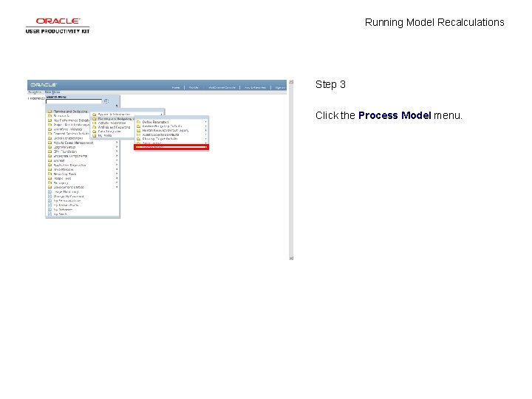
Task: Click the Planning and Budgeting folder icon
Action: pos(50,112)
